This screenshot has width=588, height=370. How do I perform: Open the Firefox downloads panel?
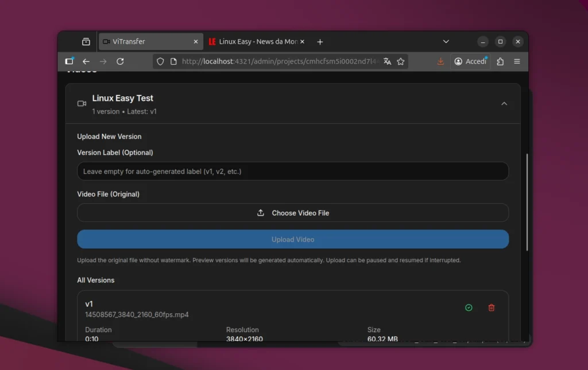point(440,61)
